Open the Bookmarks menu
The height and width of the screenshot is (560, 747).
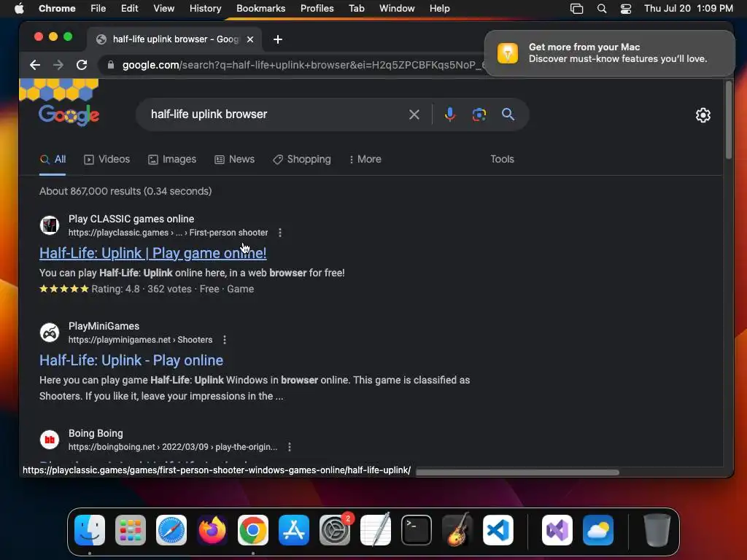pyautogui.click(x=260, y=8)
